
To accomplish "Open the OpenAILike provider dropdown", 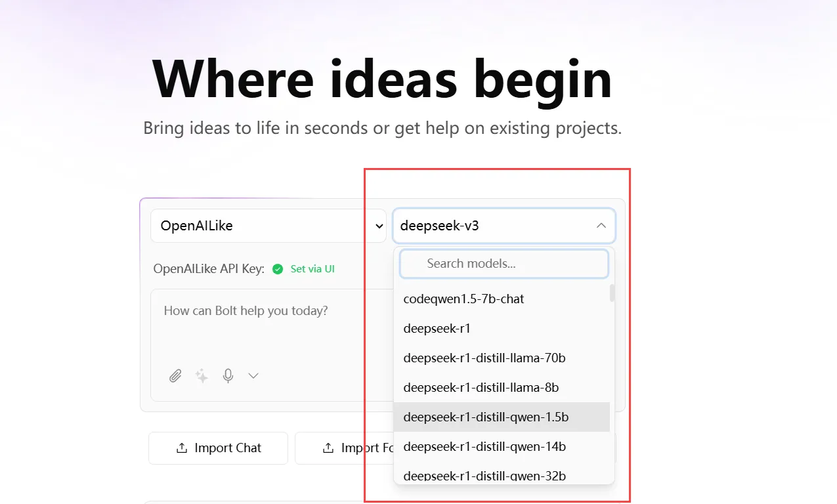I will pos(268,226).
